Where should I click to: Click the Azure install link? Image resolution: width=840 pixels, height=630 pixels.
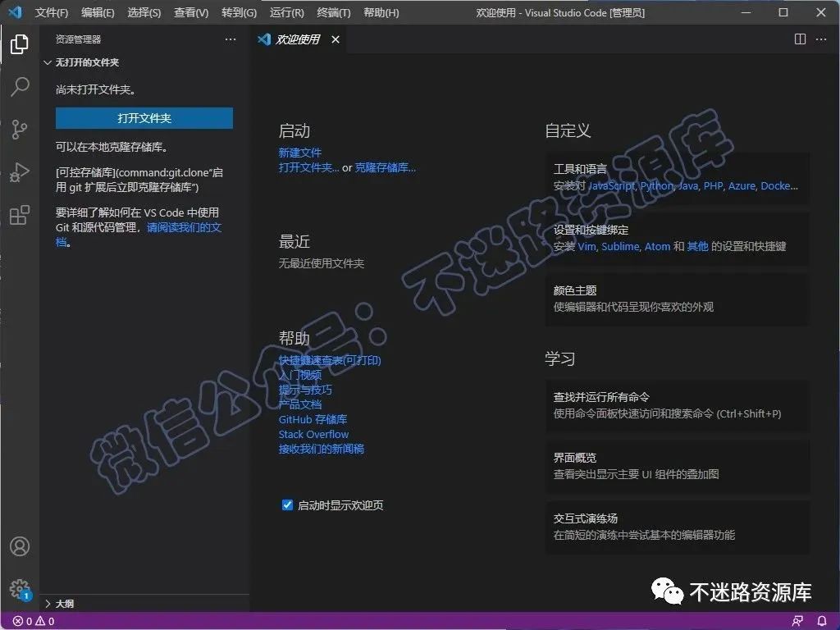pos(742,186)
